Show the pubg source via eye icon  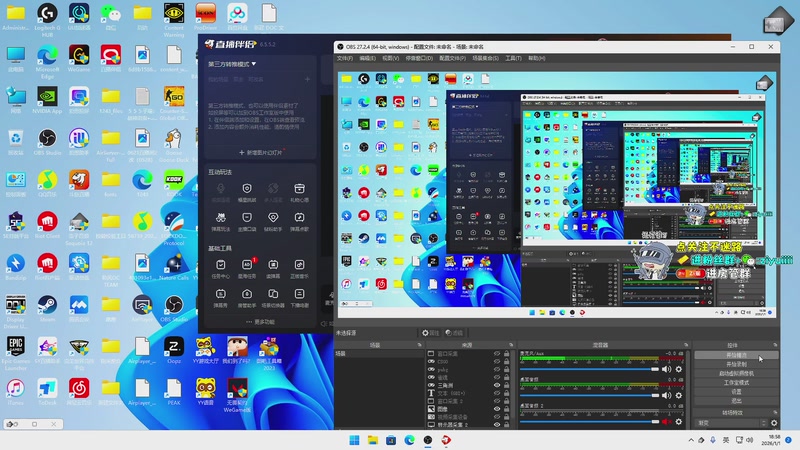click(496, 369)
